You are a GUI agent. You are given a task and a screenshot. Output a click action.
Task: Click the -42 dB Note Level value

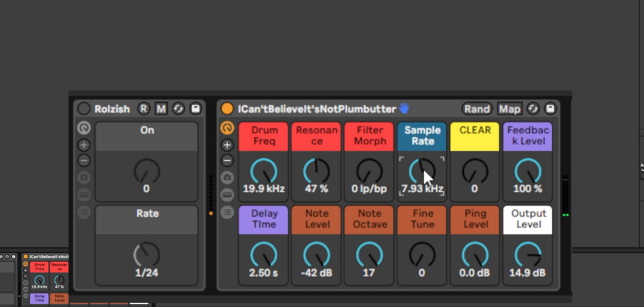pyautogui.click(x=317, y=273)
